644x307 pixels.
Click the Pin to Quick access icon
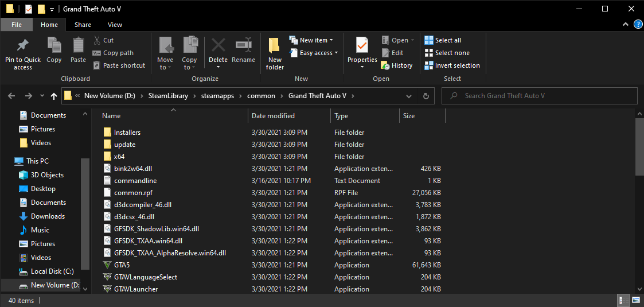click(x=22, y=45)
